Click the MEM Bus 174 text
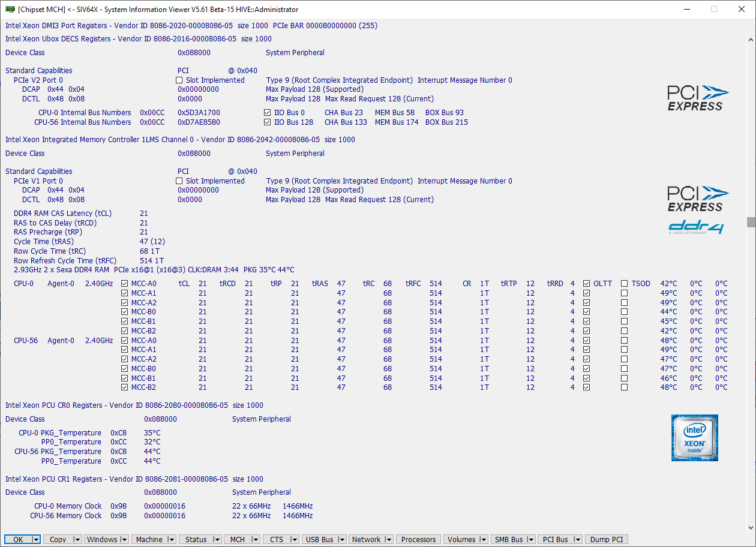756x547 pixels. 397,122
